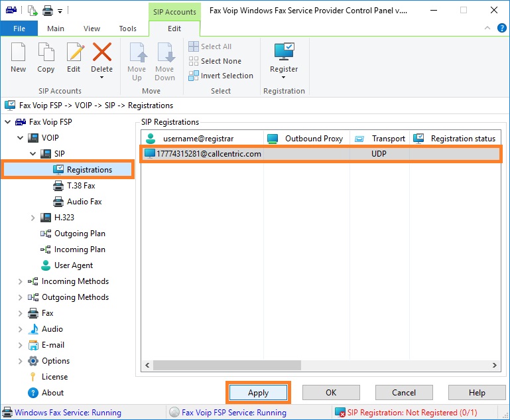510x420 pixels.
Task: Select the E-mail tree item
Action: point(46,345)
